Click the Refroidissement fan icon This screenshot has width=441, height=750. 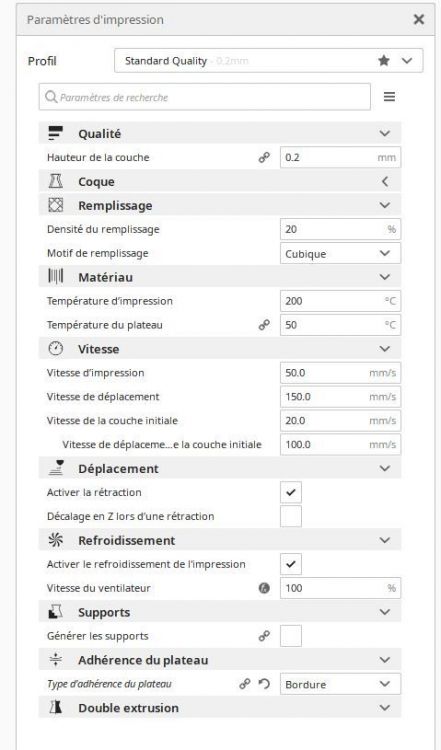coord(56,540)
